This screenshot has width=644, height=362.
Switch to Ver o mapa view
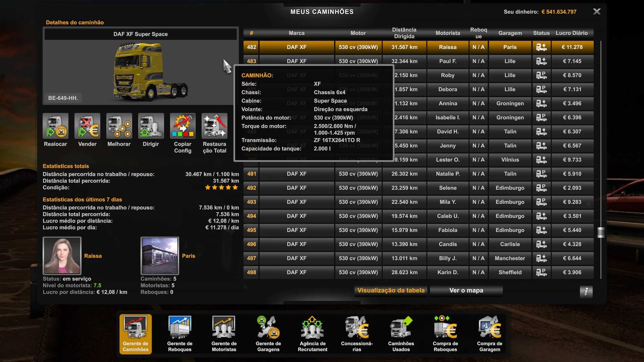(466, 291)
